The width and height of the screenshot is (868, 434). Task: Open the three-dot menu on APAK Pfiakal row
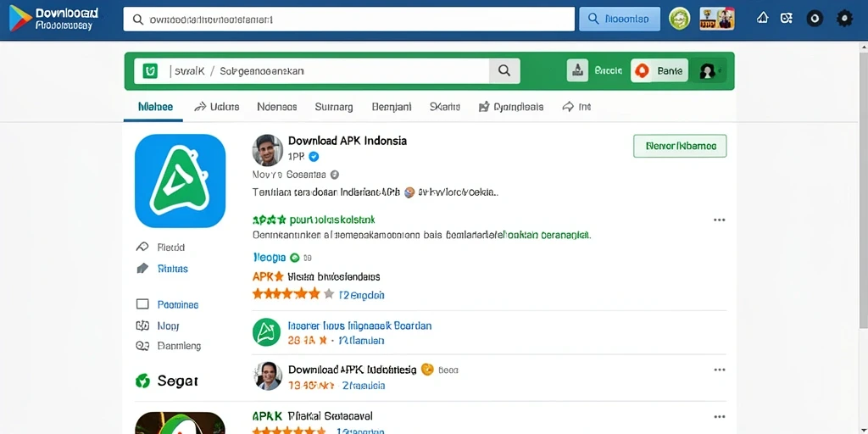point(719,417)
